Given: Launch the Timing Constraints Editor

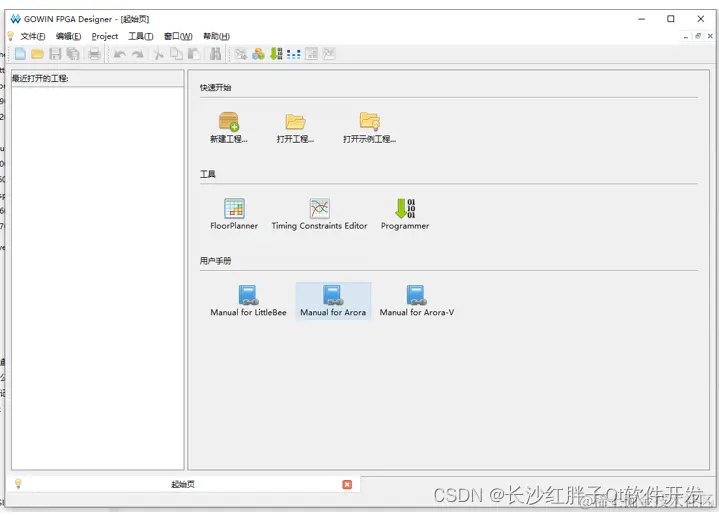Looking at the screenshot, I should click(319, 214).
